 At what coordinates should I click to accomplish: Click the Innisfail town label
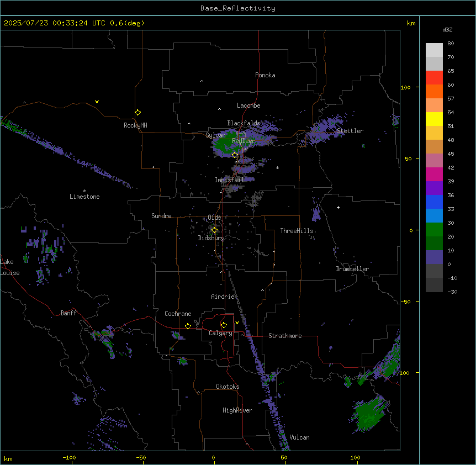tap(229, 180)
